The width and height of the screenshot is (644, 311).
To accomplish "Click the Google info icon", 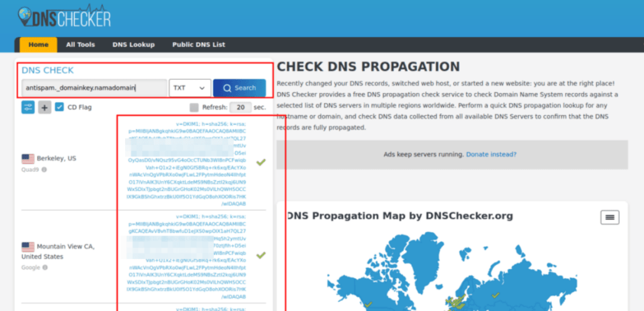I will 45,268.
